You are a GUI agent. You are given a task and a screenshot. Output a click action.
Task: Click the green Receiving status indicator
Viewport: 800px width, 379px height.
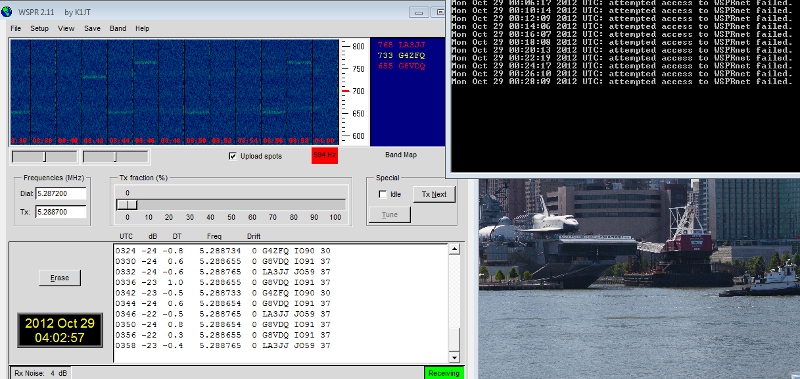pos(444,373)
